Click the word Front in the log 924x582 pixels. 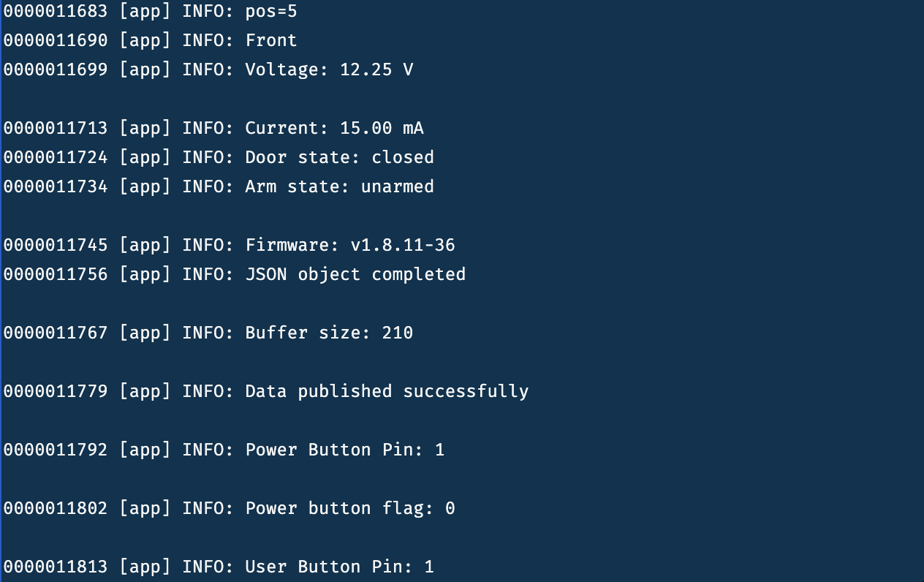pyautogui.click(x=271, y=41)
